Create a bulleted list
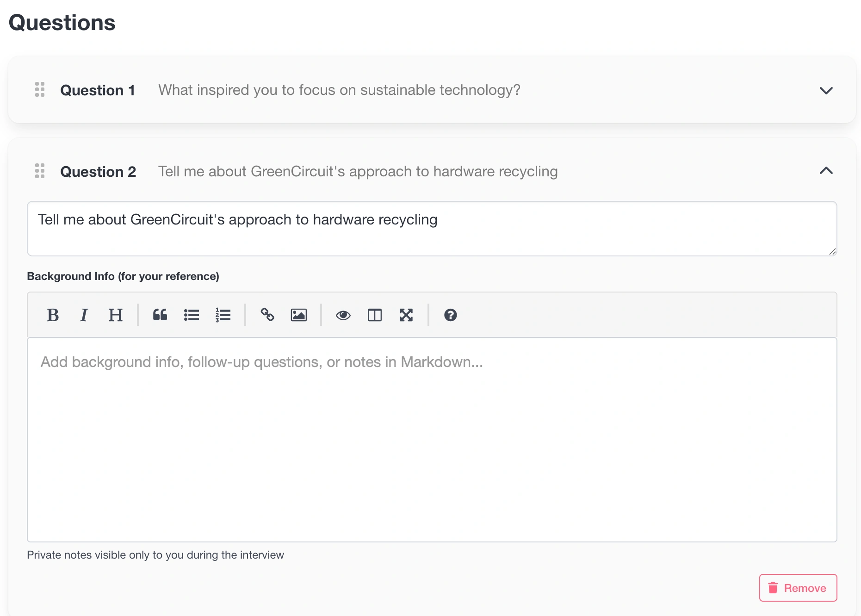This screenshot has height=616, width=861. [x=192, y=315]
